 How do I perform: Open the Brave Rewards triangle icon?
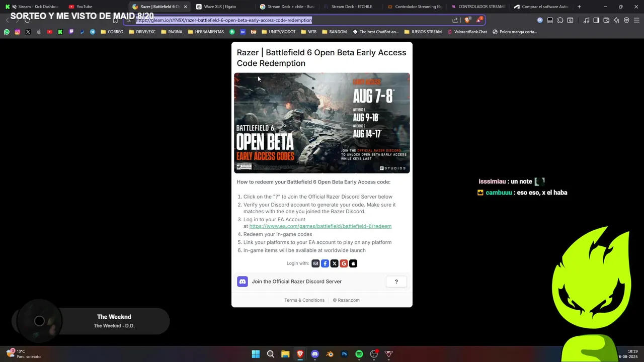[479, 20]
